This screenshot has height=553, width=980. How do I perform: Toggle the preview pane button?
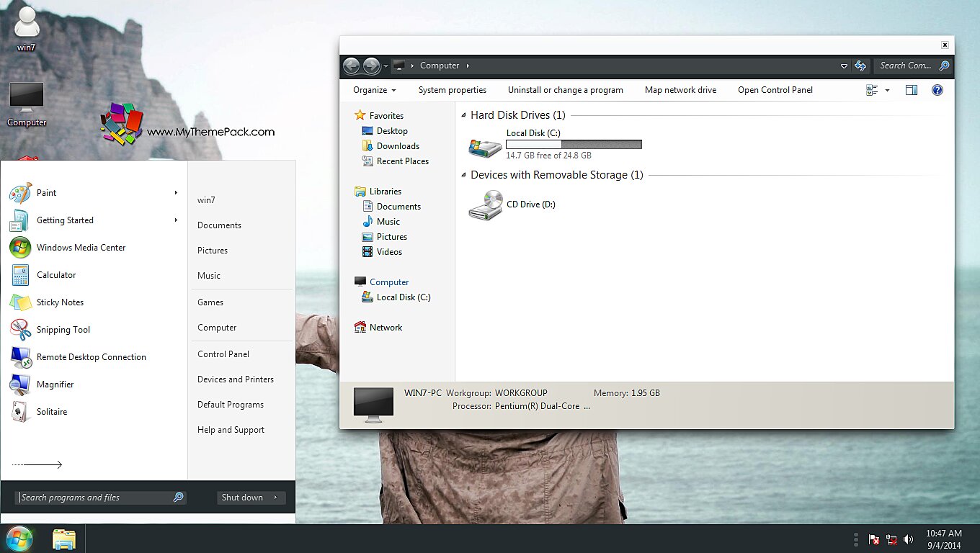click(912, 90)
